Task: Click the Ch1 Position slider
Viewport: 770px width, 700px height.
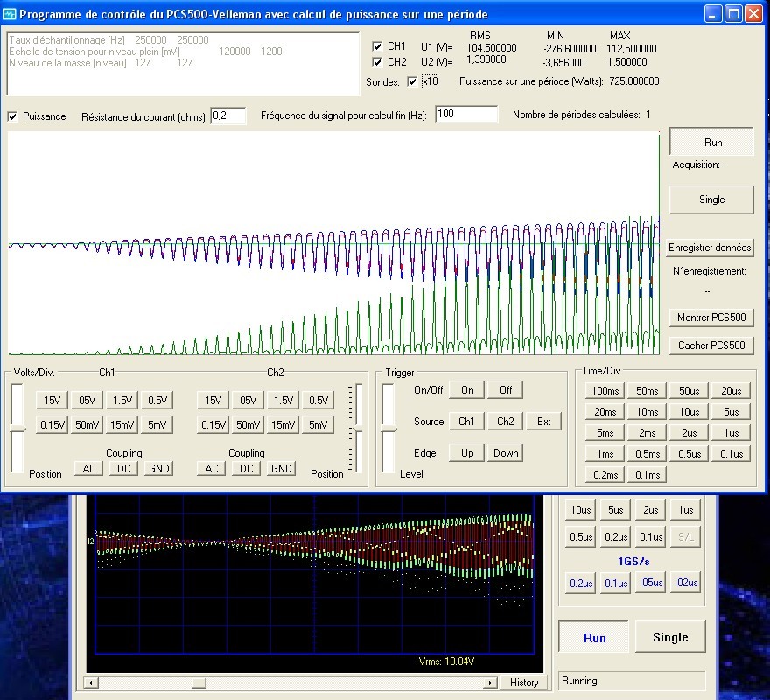Action: point(17,429)
